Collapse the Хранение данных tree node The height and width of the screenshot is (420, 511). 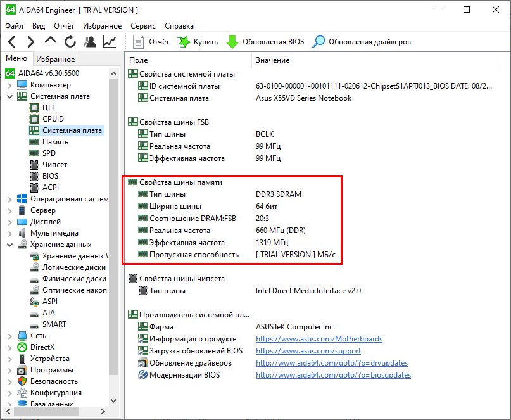pos(9,245)
